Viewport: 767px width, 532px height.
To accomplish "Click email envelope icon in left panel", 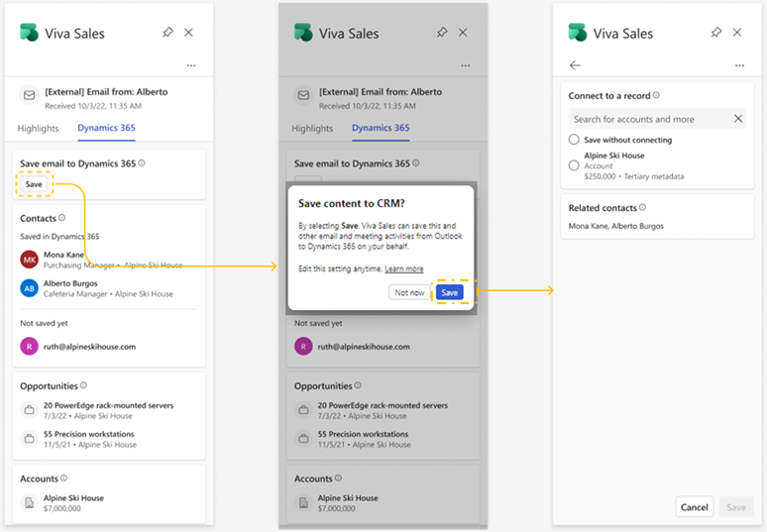I will pyautogui.click(x=30, y=95).
